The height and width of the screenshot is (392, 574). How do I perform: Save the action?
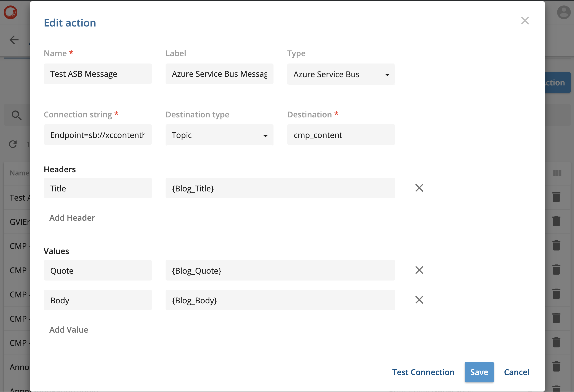tap(479, 372)
